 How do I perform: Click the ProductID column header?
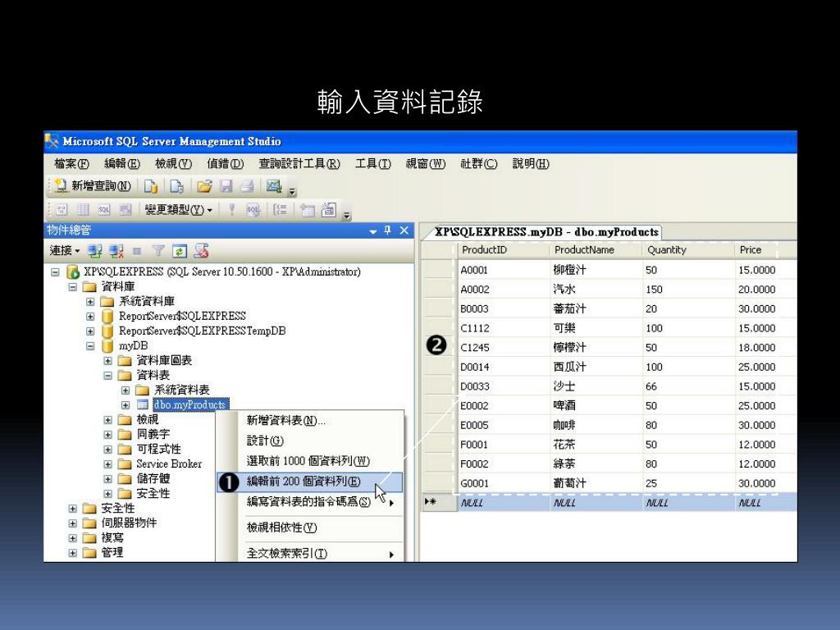tap(504, 250)
